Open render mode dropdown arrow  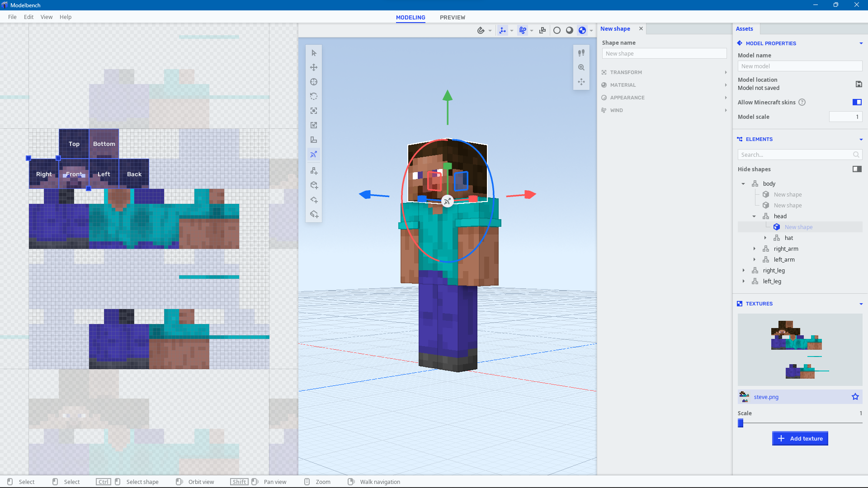pyautogui.click(x=591, y=31)
